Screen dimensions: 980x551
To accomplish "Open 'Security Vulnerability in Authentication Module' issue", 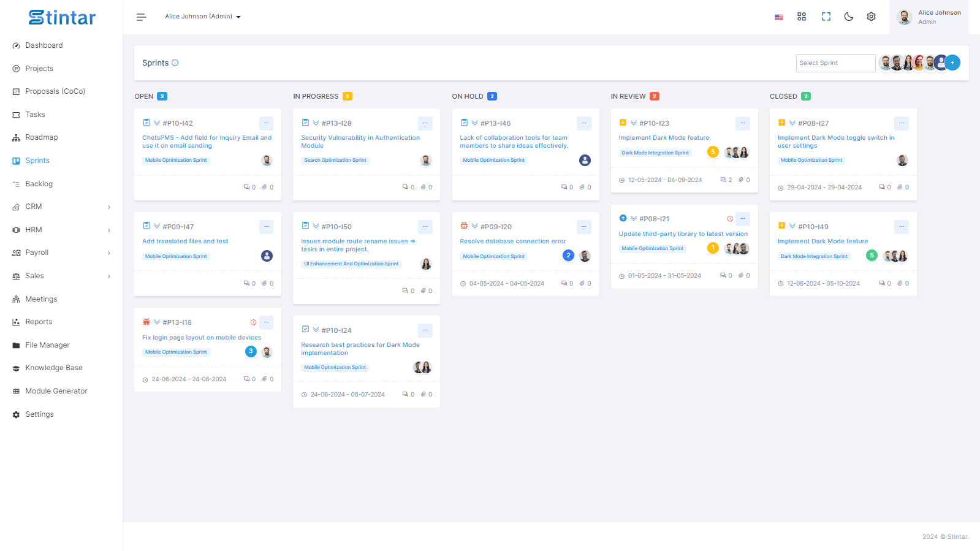I will click(360, 142).
